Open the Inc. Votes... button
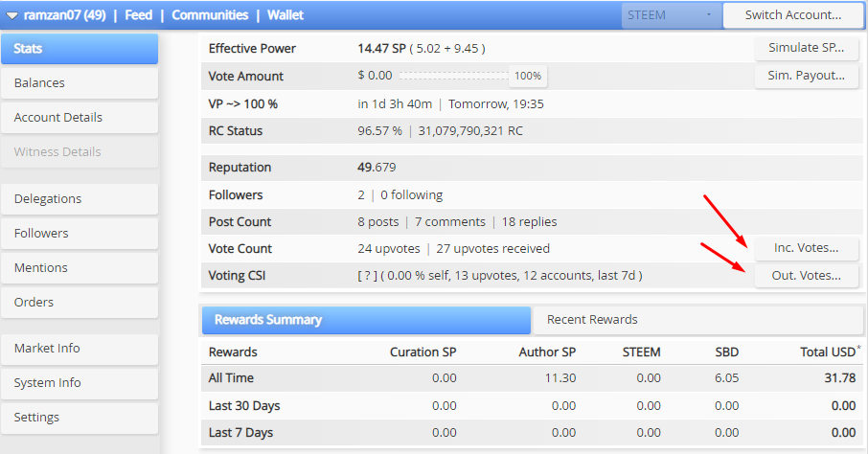868x454 pixels. tap(806, 248)
